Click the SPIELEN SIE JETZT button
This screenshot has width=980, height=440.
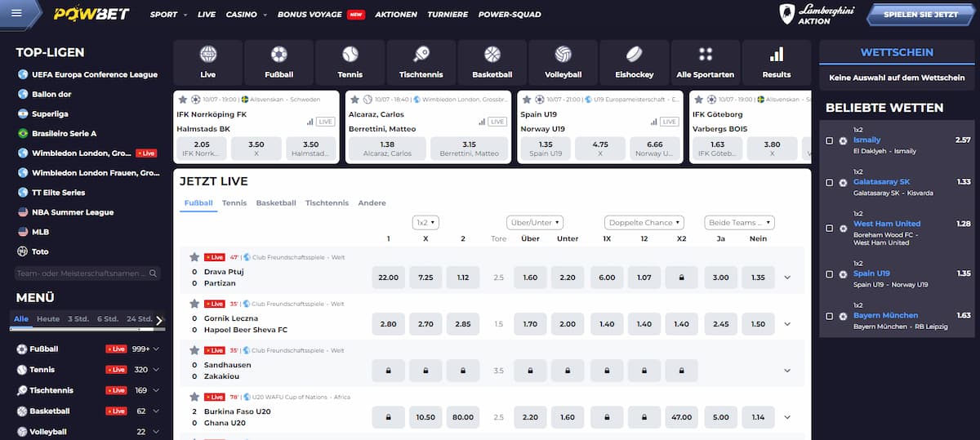pos(921,15)
